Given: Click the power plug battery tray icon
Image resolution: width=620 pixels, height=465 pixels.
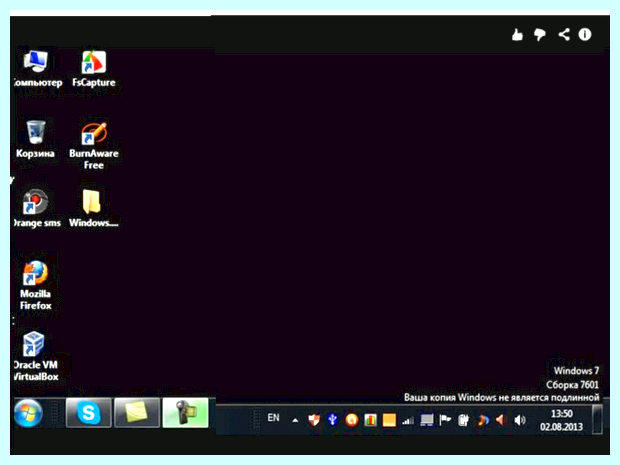Looking at the screenshot, I should (x=463, y=420).
